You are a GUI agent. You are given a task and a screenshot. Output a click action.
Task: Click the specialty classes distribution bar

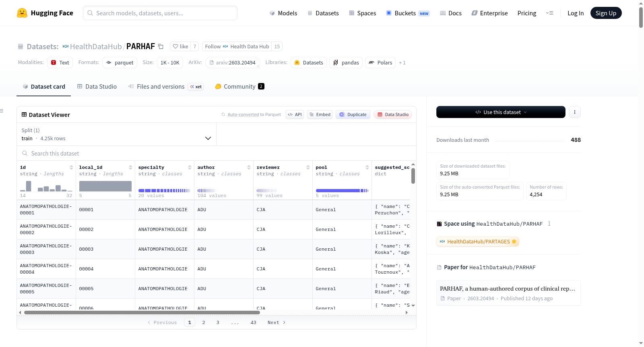[x=164, y=190]
